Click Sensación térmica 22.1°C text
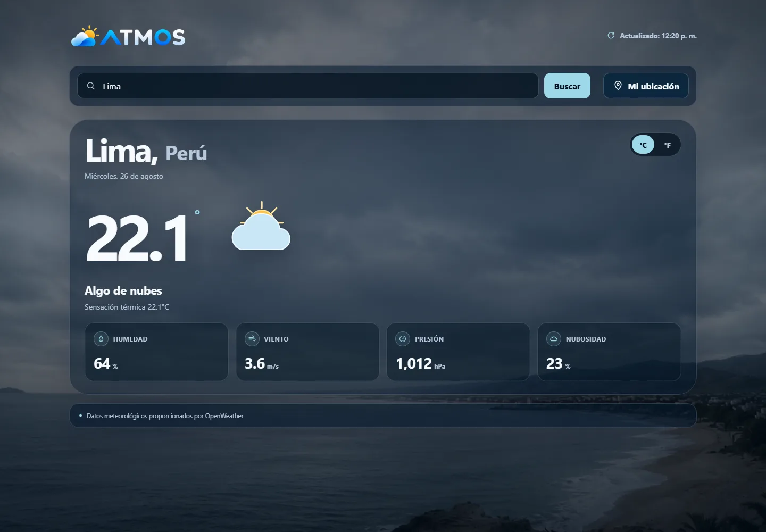This screenshot has height=532, width=766. 127,307
